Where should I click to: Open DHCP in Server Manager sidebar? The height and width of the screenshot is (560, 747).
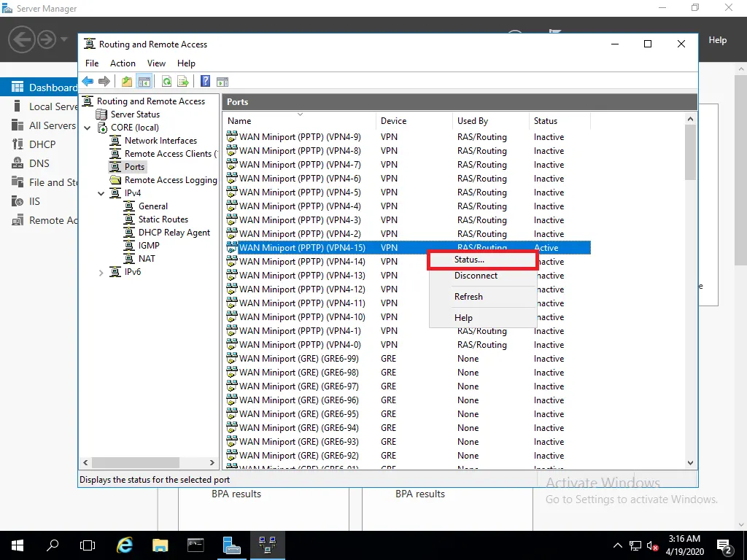(x=42, y=144)
